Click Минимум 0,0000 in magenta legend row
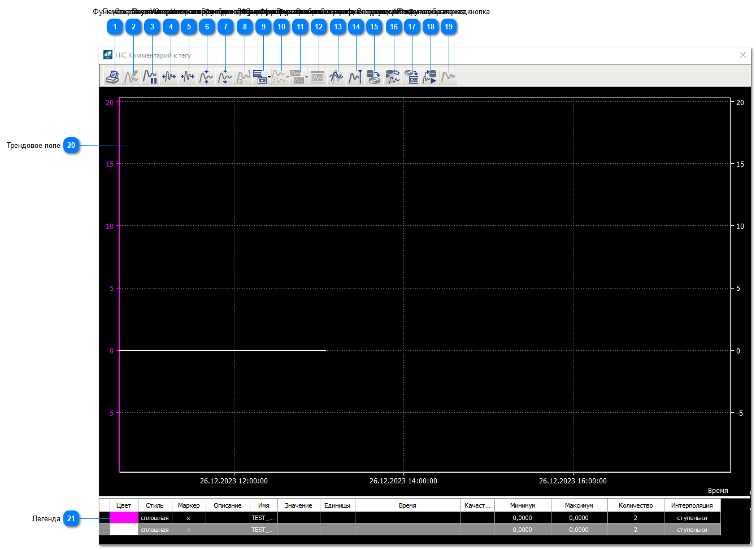The height and width of the screenshot is (550, 756). coord(523,518)
